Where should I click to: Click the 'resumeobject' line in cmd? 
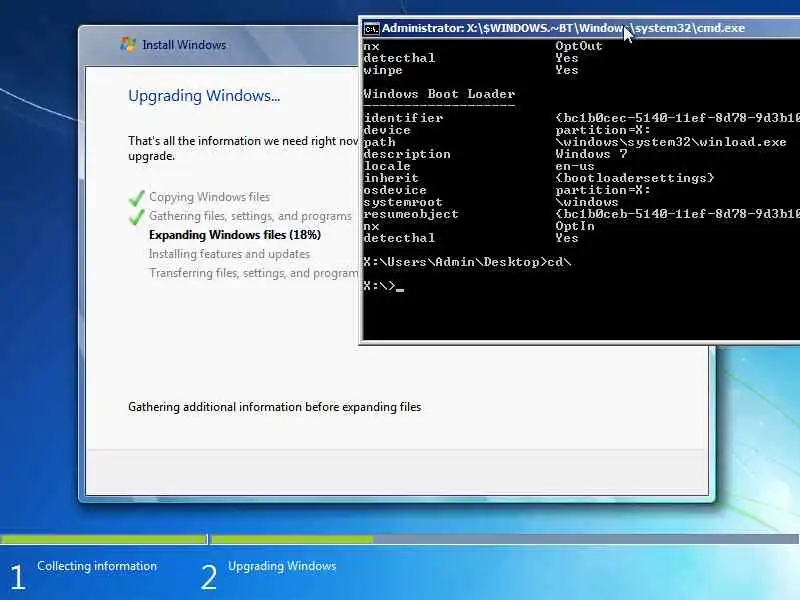click(x=581, y=214)
